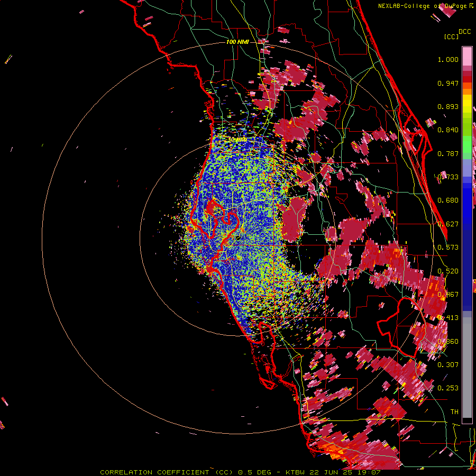Click the 0.5 DEG elevation text
Viewport: 476px width, 476px height.
[x=254, y=472]
